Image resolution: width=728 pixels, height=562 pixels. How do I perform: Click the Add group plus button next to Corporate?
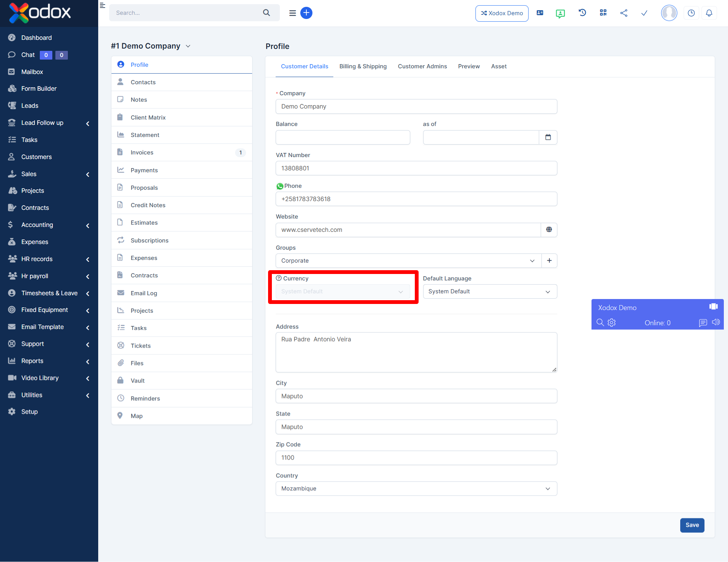click(x=549, y=260)
